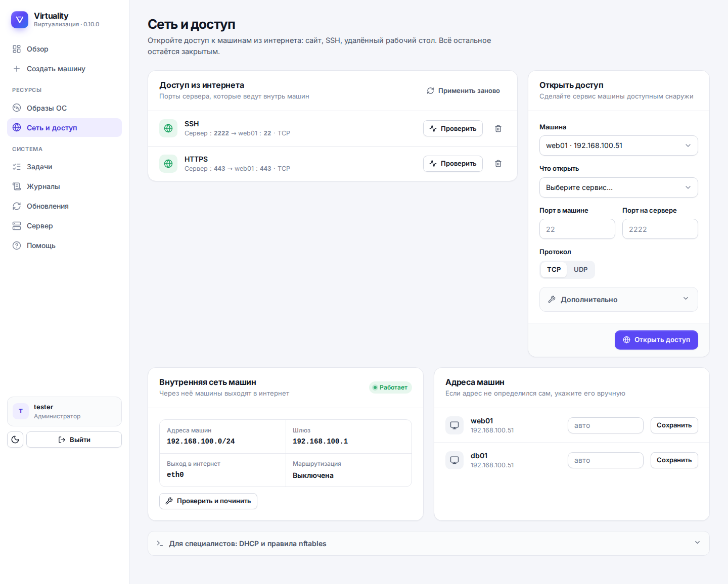728x584 pixels.
Task: Open the Машина dropdown showing web01
Action: (x=619, y=145)
